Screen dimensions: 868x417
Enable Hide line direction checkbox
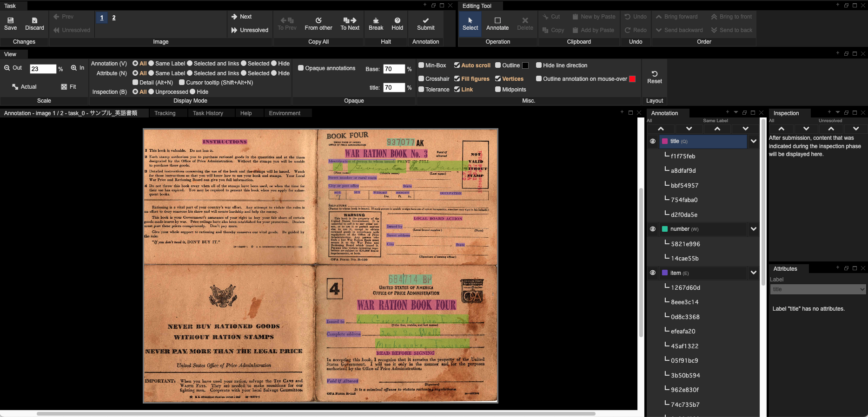[x=539, y=65]
